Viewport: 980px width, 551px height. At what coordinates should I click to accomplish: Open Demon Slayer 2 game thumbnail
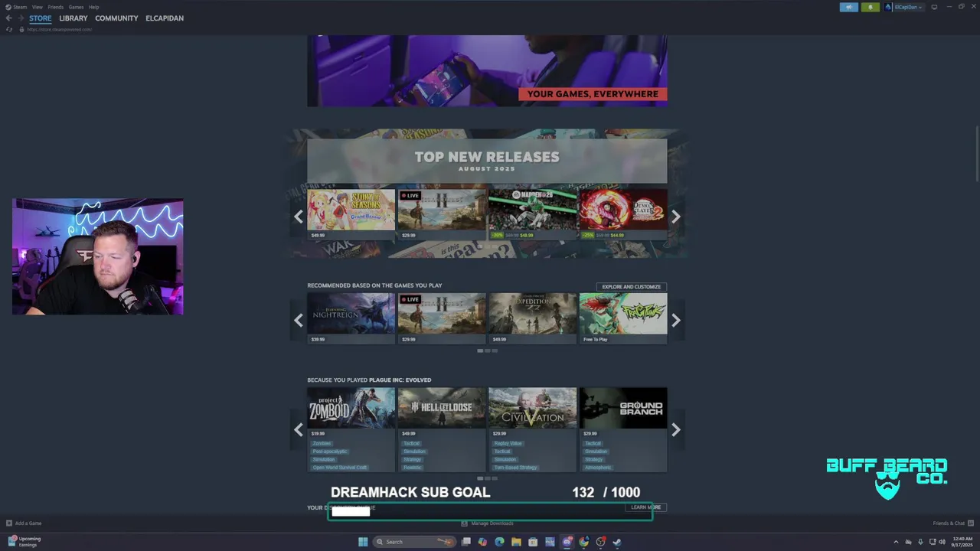[622, 210]
